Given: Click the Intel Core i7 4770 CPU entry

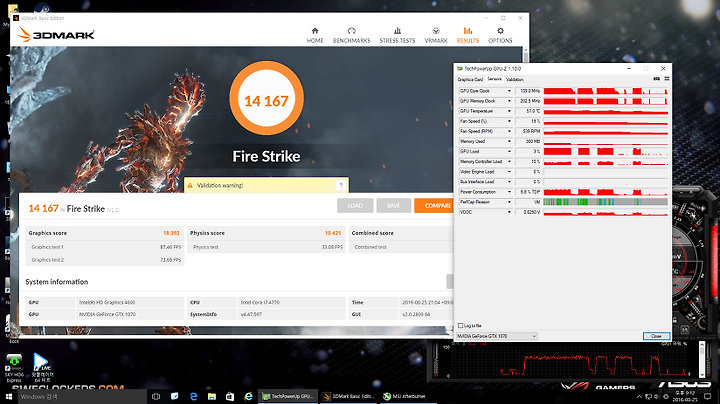Looking at the screenshot, I should click(260, 303).
